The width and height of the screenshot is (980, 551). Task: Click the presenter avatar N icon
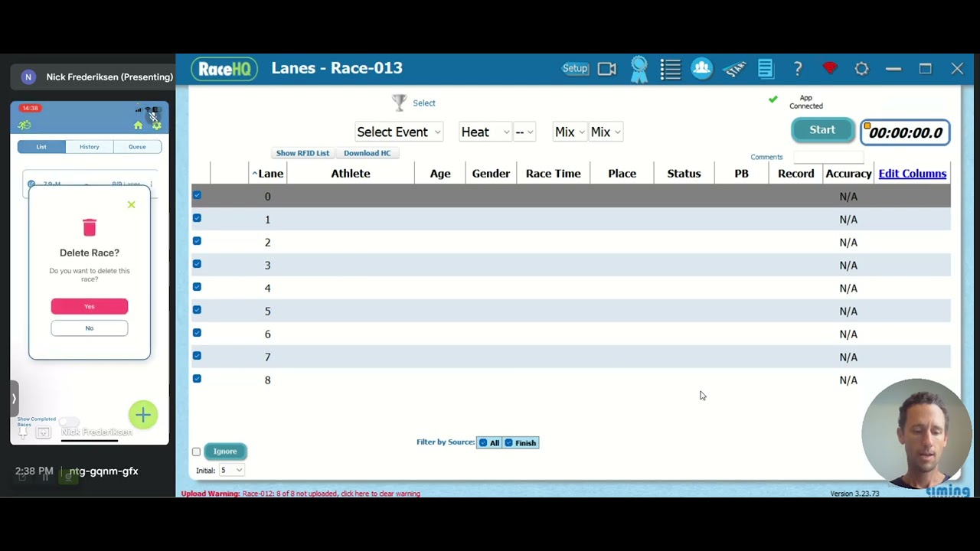coord(28,77)
